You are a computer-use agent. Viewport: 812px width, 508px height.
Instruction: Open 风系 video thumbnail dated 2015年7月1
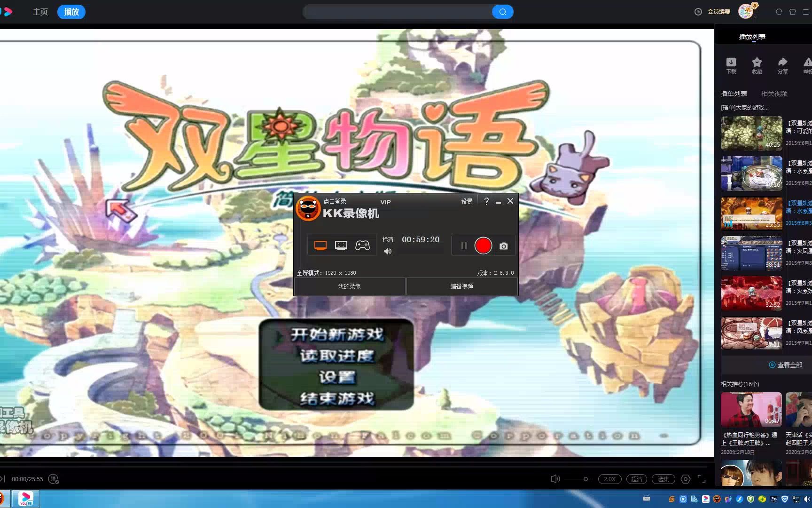pos(752,333)
